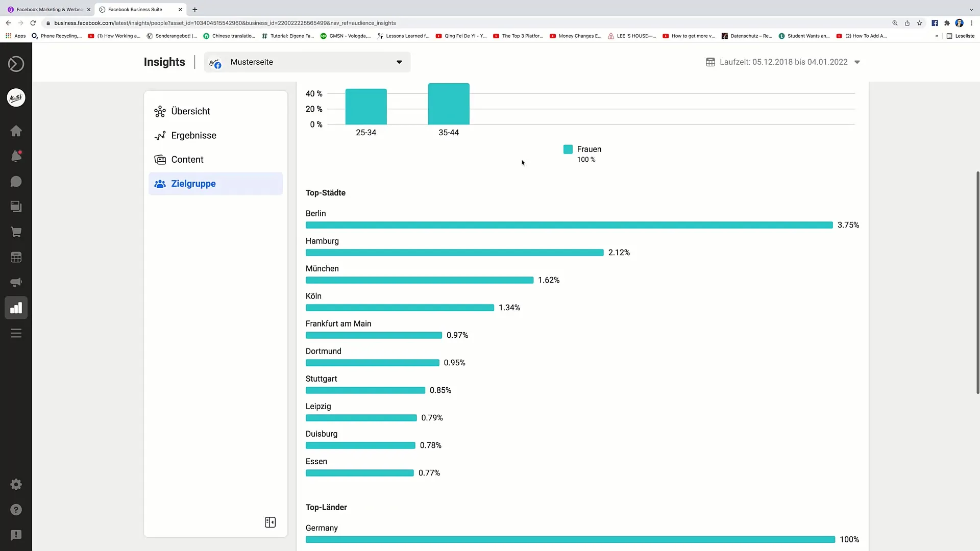Click the Hamburg city link for details

[x=323, y=241]
